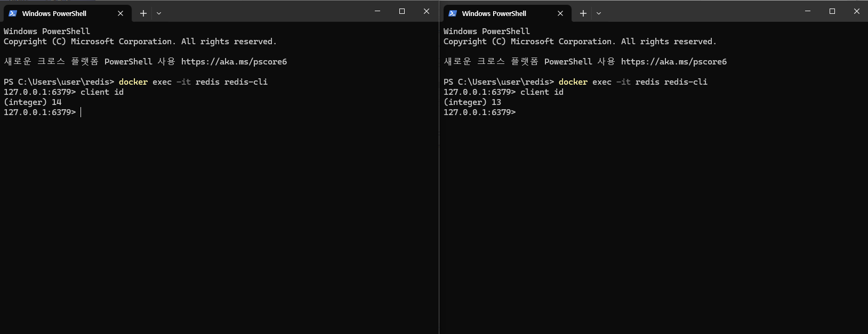
Task: Click the Copyright line in right window
Action: coord(580,42)
